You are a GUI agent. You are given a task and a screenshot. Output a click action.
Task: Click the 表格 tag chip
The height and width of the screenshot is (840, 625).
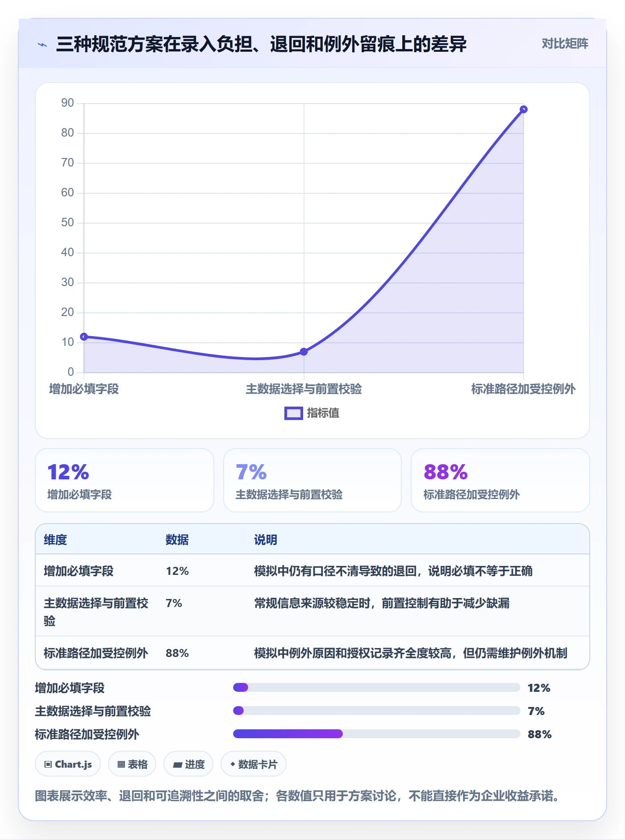[132, 764]
